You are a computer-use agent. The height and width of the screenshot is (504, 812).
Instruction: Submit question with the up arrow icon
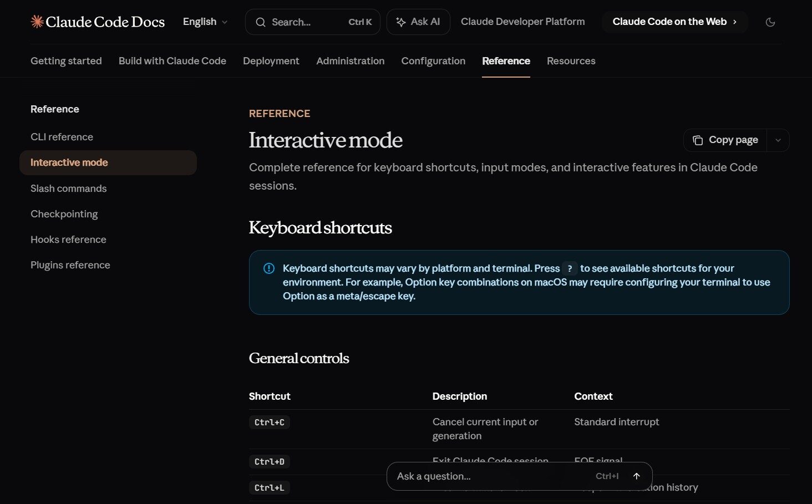(636, 476)
